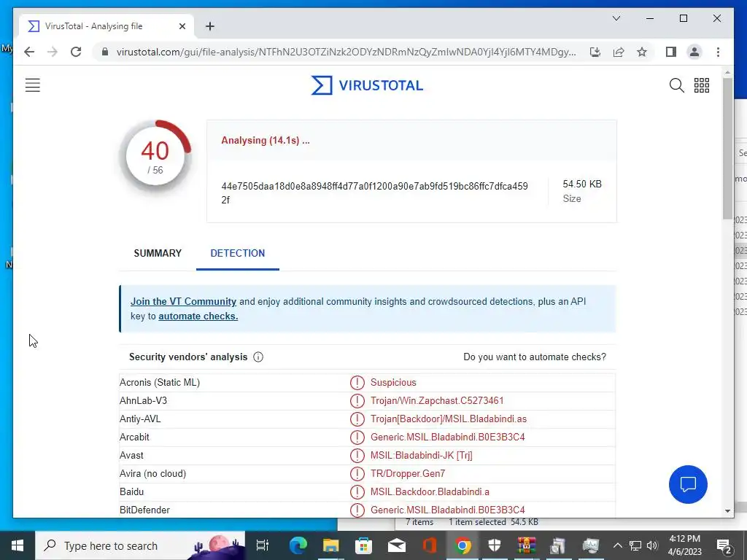The width and height of the screenshot is (747, 560).
Task: Open Chrome's three-dot menu
Action: (718, 52)
